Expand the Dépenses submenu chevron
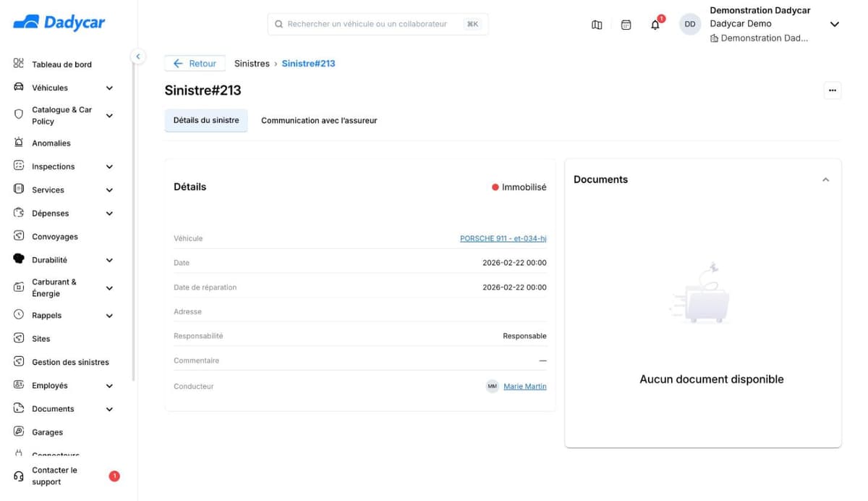This screenshot has width=868, height=501. pos(109,214)
